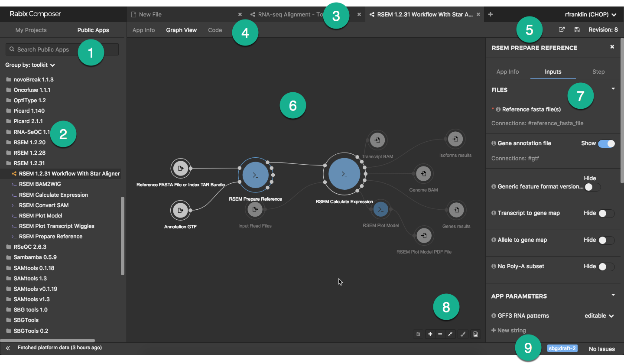Click the No Issues status button
This screenshot has height=364, width=624.
pos(602,349)
